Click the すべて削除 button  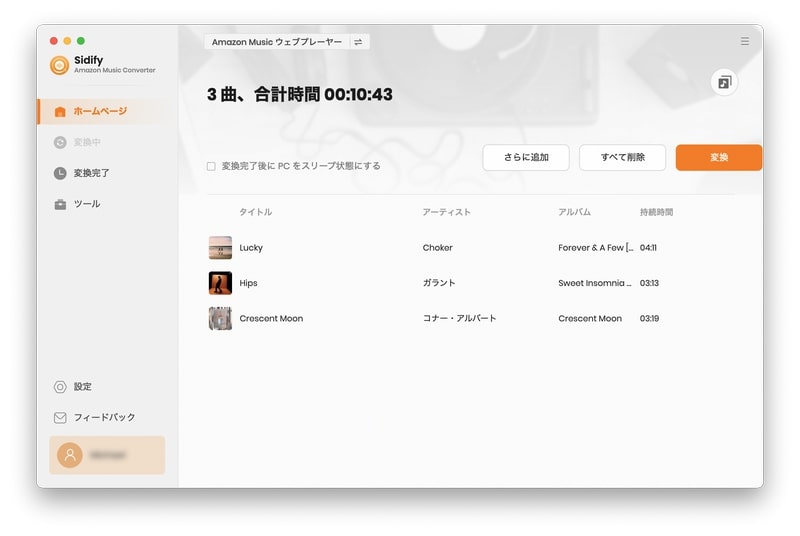pos(622,157)
